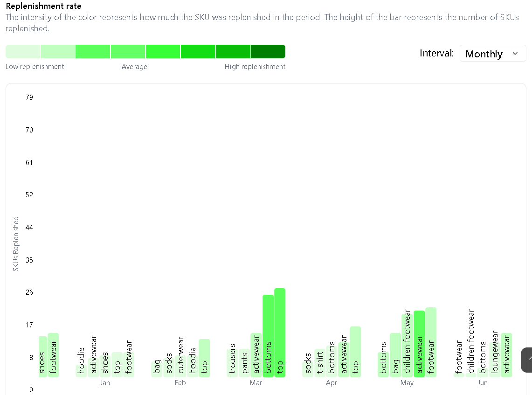Viewport: 532px width, 395px height.
Task: Click the June children footwear bar
Action: tap(471, 374)
